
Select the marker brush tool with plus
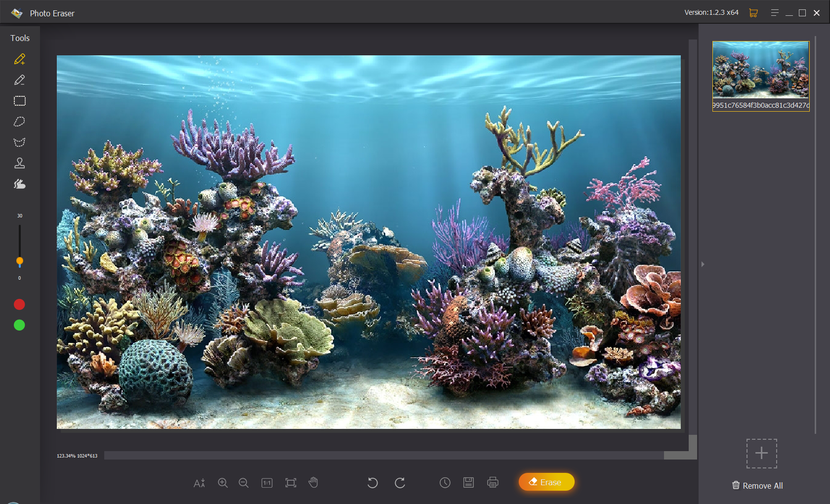(x=20, y=59)
